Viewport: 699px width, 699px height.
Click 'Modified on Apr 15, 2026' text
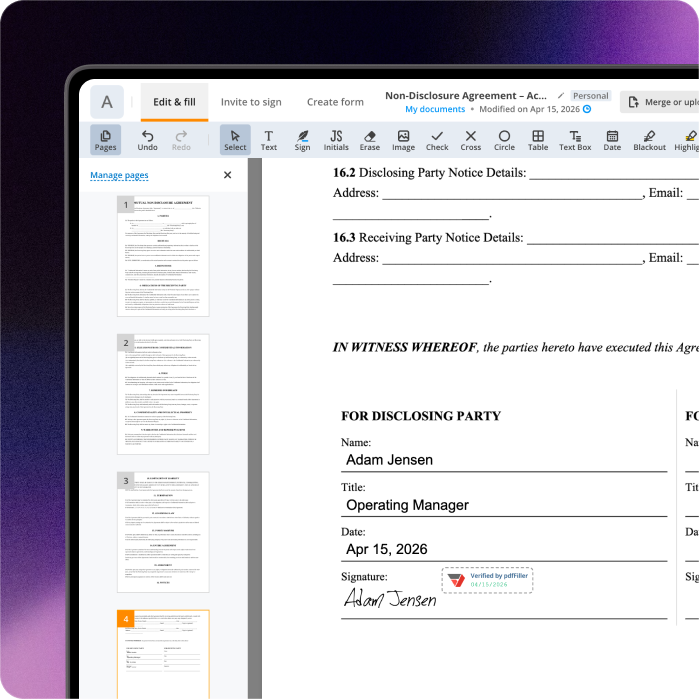(529, 109)
